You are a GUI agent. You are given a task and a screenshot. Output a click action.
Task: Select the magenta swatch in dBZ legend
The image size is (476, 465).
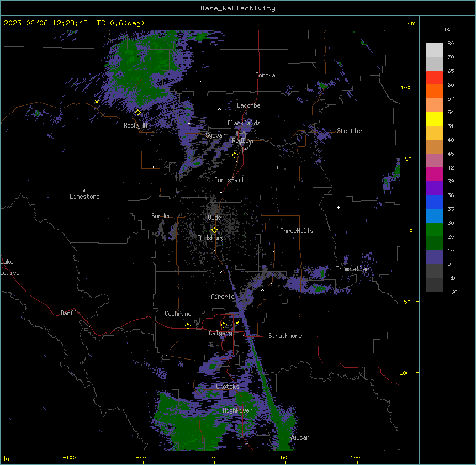pos(434,174)
